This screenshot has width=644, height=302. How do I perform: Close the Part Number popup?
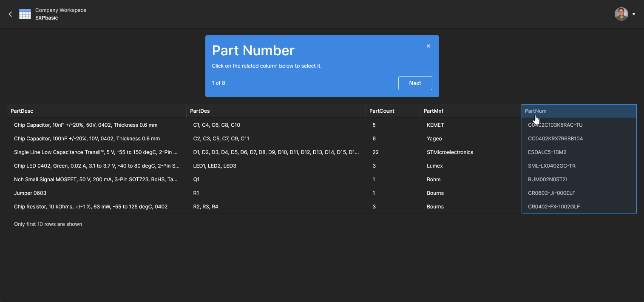pyautogui.click(x=428, y=46)
